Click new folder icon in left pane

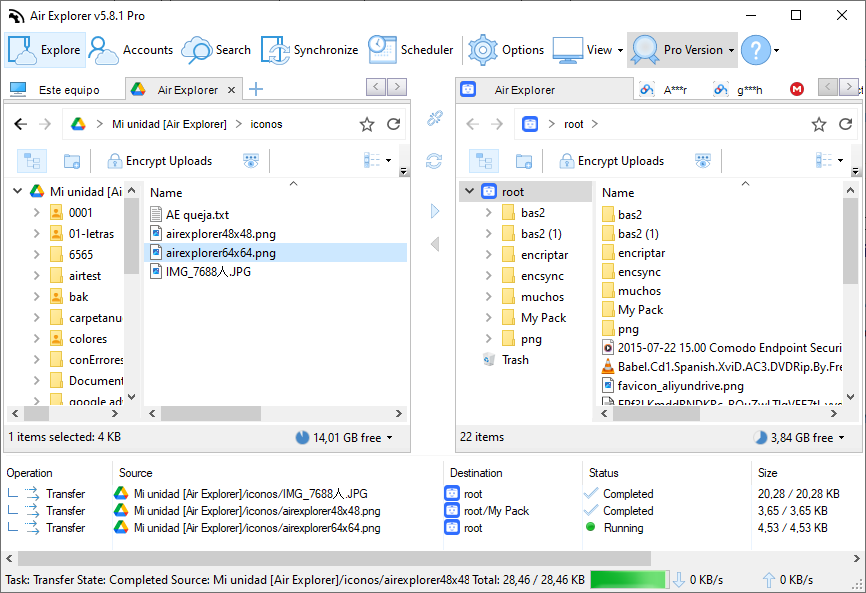pos(71,161)
